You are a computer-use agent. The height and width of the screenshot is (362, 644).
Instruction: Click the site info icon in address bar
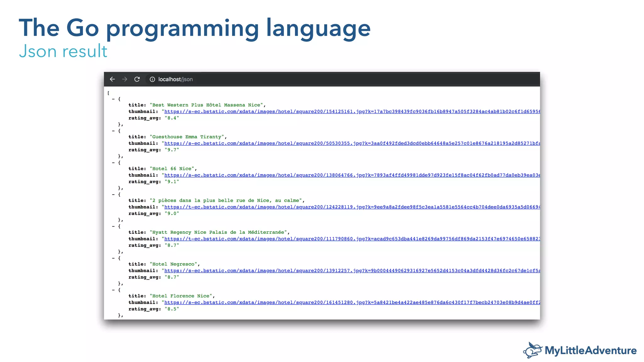pyautogui.click(x=152, y=80)
